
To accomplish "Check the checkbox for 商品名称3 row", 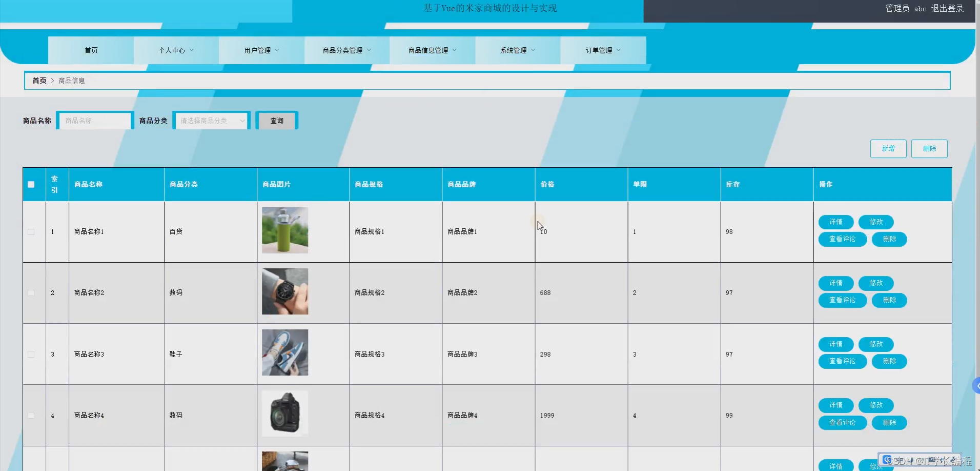I will [31, 355].
